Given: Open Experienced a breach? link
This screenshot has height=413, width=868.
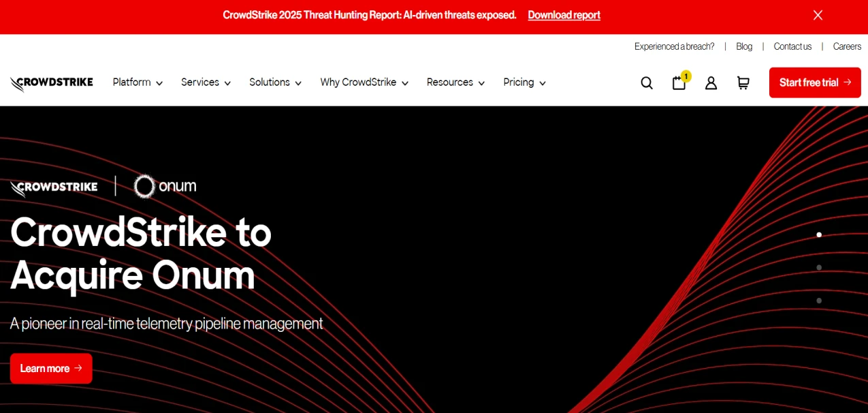Looking at the screenshot, I should [x=674, y=46].
